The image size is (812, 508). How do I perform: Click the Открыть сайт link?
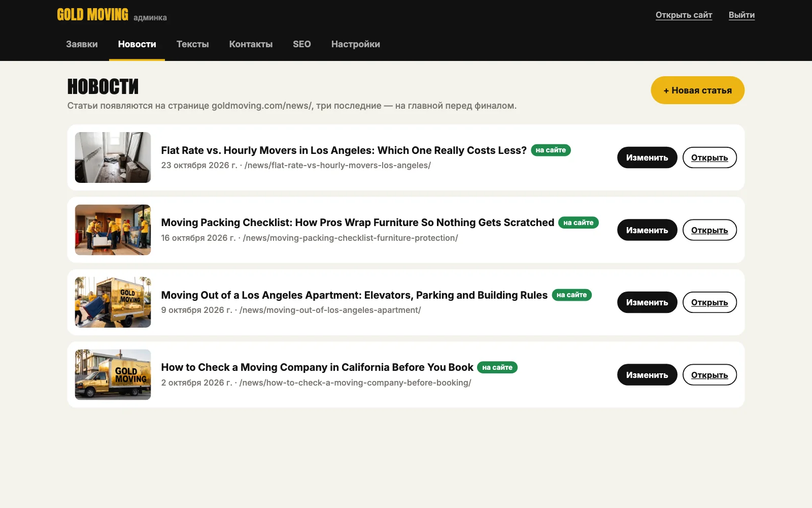coord(684,15)
